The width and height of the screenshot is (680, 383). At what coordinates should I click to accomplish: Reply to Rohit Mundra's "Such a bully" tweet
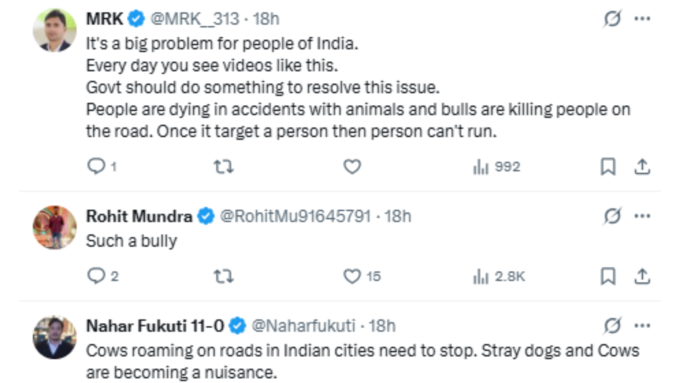(96, 276)
